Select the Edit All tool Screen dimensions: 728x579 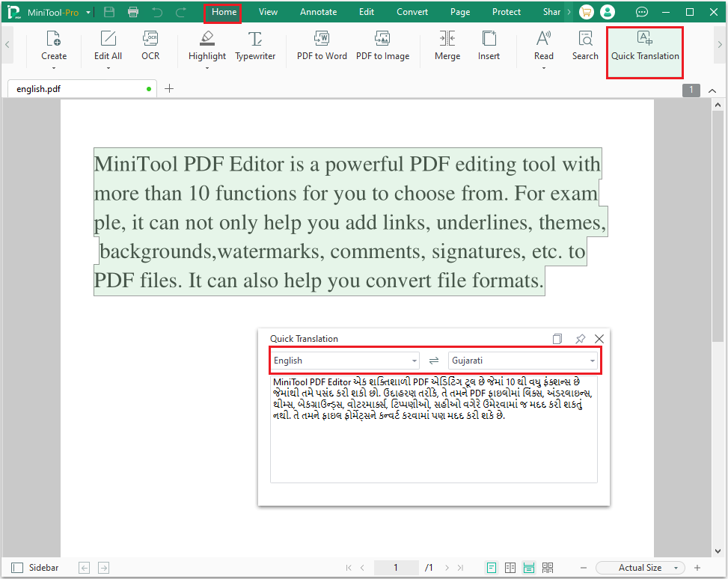click(x=108, y=46)
